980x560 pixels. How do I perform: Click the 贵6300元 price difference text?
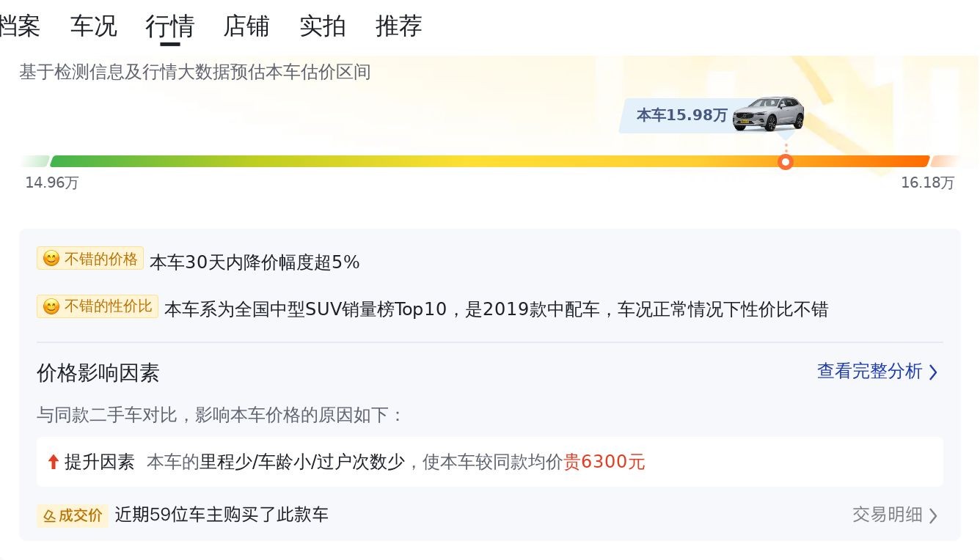click(604, 462)
